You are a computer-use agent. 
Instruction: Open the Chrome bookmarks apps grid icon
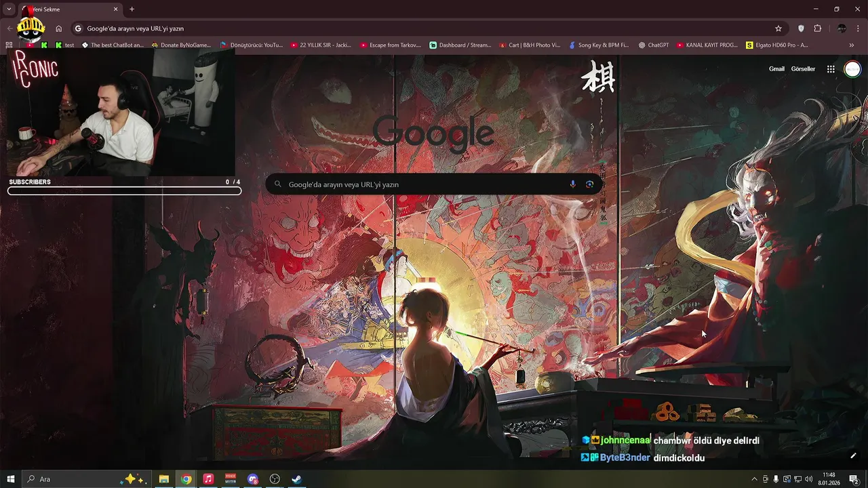pos(9,45)
